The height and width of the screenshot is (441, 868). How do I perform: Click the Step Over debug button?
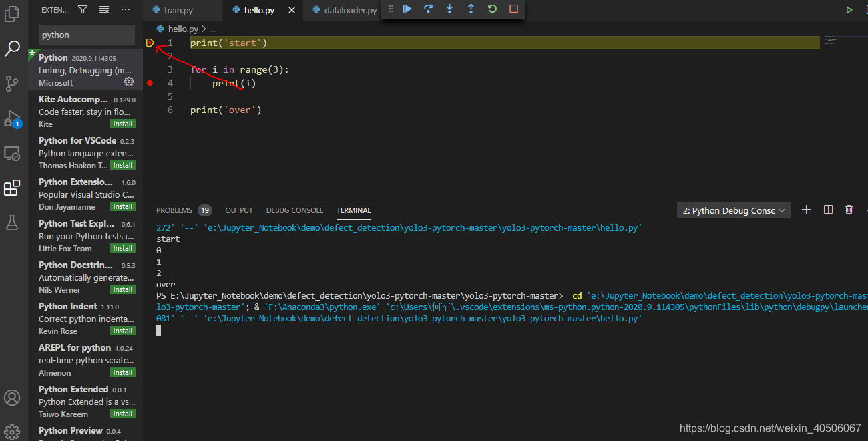coord(428,9)
